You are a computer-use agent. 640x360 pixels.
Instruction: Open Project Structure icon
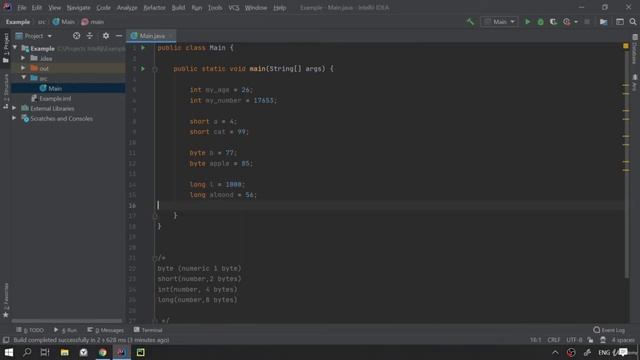pos(603,22)
